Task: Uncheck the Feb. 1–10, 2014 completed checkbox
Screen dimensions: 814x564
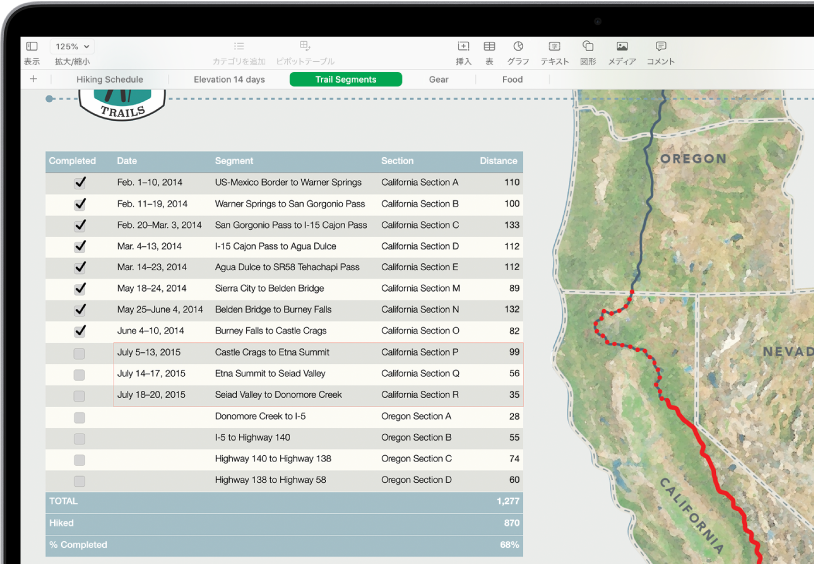Action: coord(80,183)
